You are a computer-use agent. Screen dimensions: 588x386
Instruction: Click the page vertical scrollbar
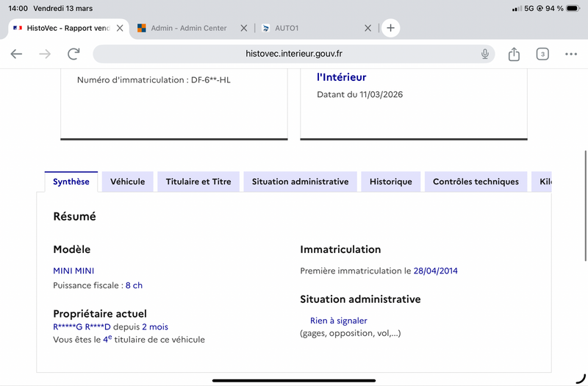(x=585, y=206)
